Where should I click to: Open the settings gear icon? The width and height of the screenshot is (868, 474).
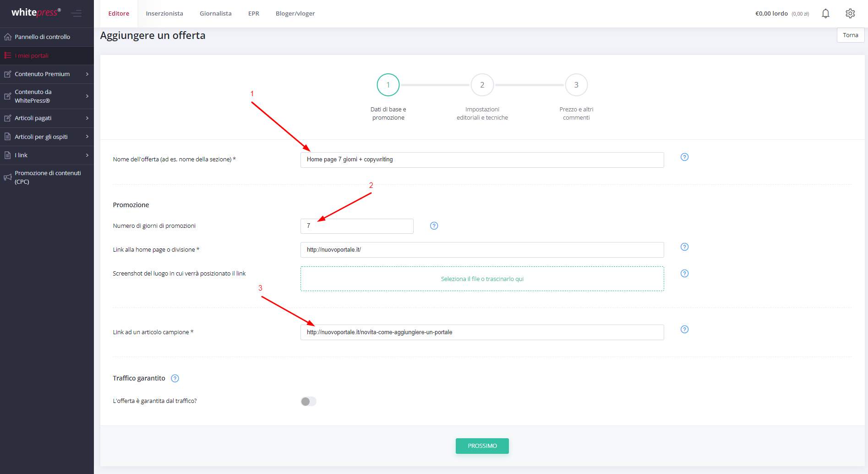pos(850,14)
